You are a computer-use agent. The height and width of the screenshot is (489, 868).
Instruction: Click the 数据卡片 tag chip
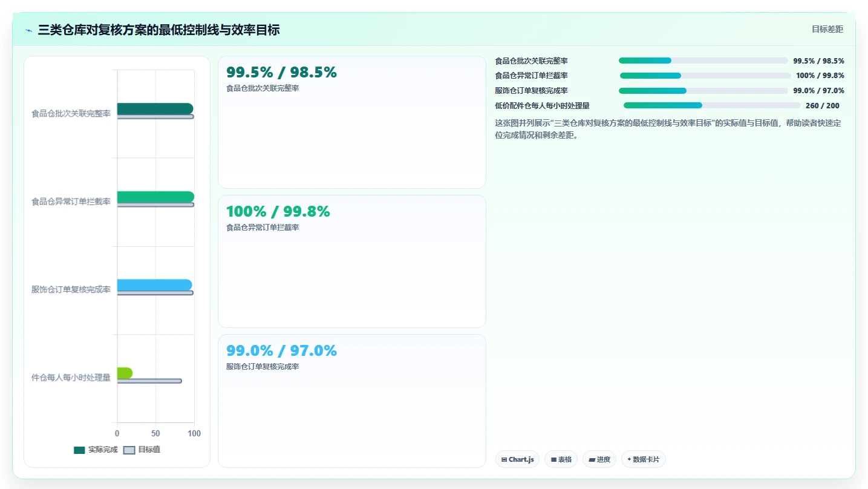coord(644,459)
